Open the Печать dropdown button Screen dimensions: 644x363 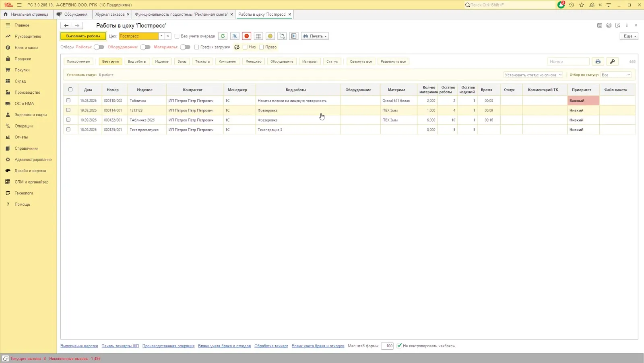pyautogui.click(x=315, y=36)
